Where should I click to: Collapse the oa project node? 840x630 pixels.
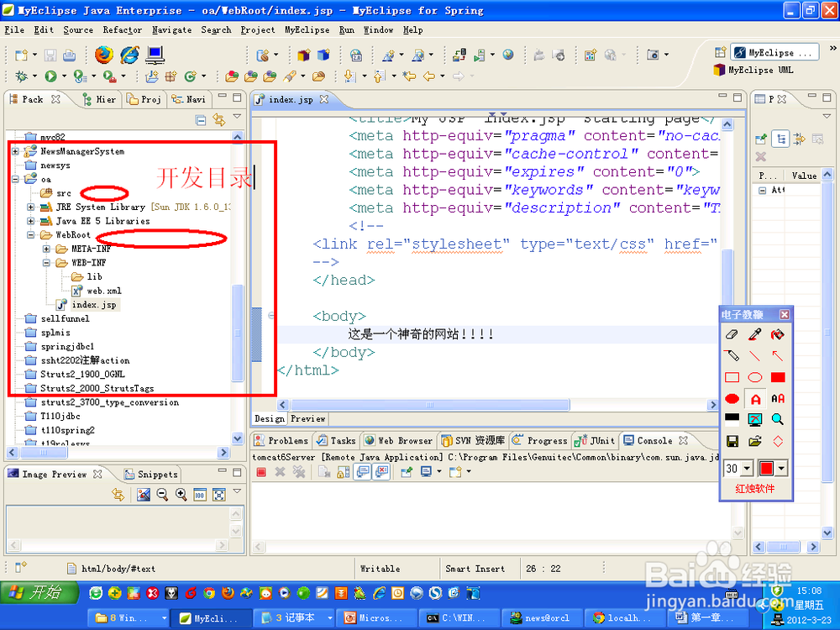click(15, 180)
